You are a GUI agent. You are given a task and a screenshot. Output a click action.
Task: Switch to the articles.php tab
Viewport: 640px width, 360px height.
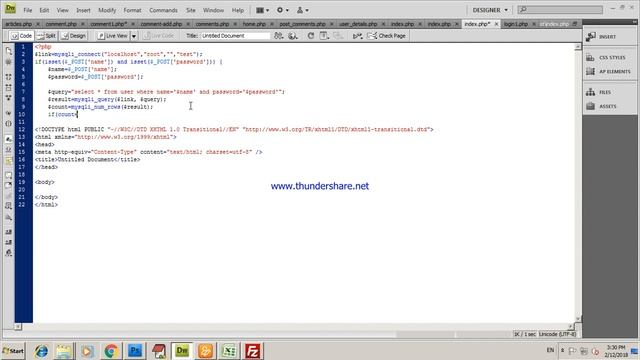coord(18,24)
